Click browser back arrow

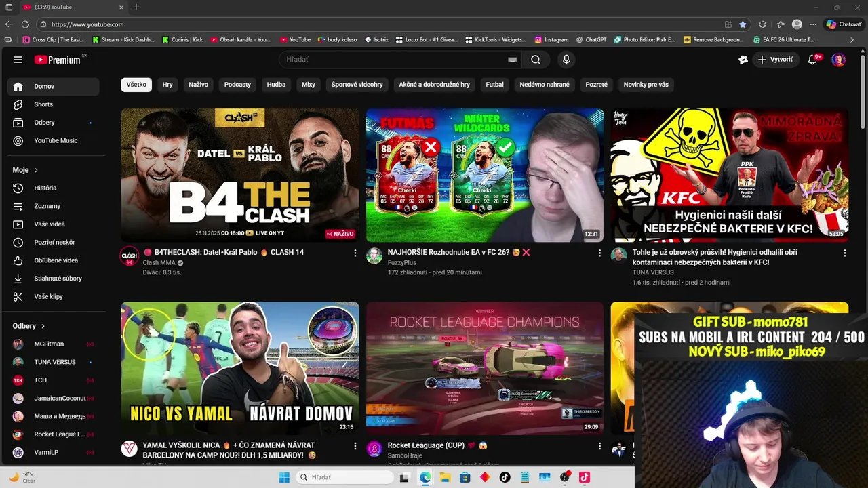[x=9, y=24]
